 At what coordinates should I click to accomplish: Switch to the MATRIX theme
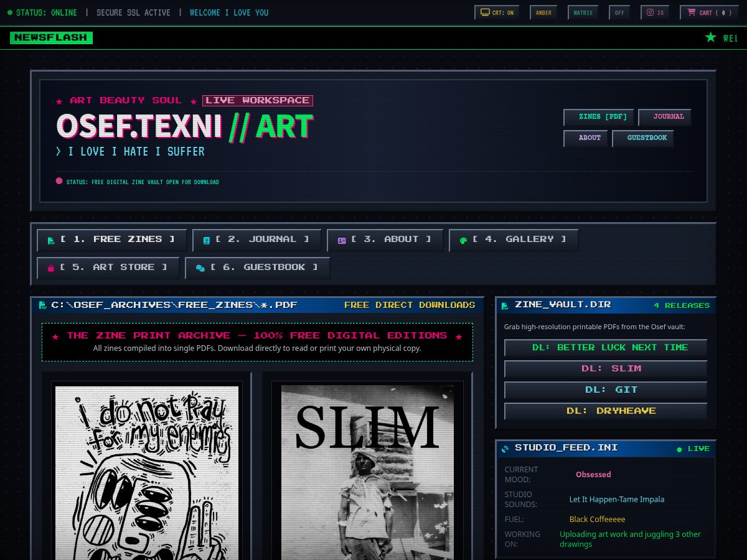[583, 12]
